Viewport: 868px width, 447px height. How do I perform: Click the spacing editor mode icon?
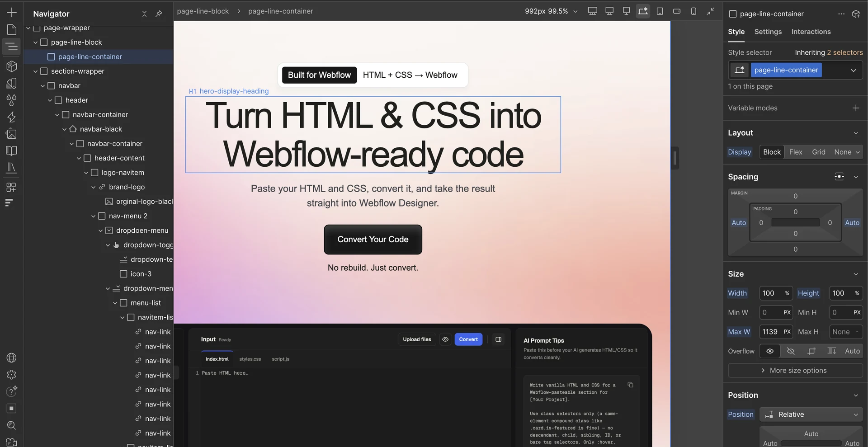(839, 177)
